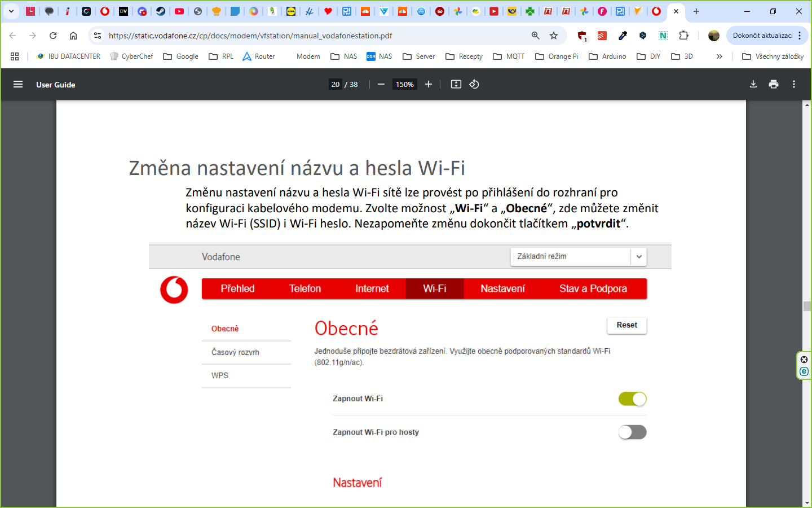Open the PDF viewer more actions menu

tap(793, 85)
